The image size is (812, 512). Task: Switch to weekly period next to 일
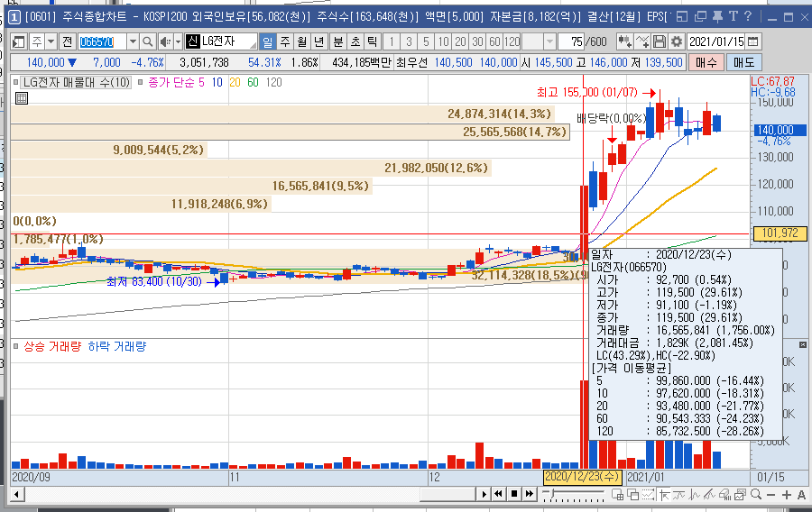point(285,41)
